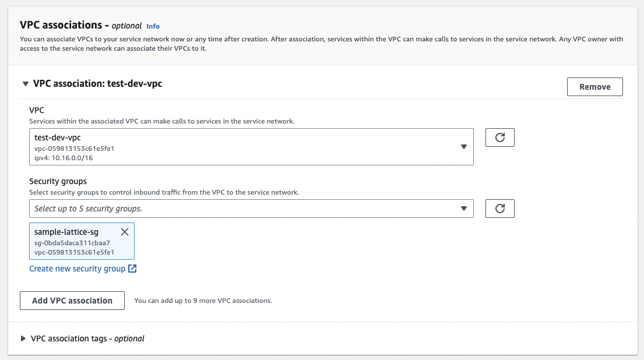Click Add VPC association
Viewport: 644px width, 360px height.
[x=72, y=301]
